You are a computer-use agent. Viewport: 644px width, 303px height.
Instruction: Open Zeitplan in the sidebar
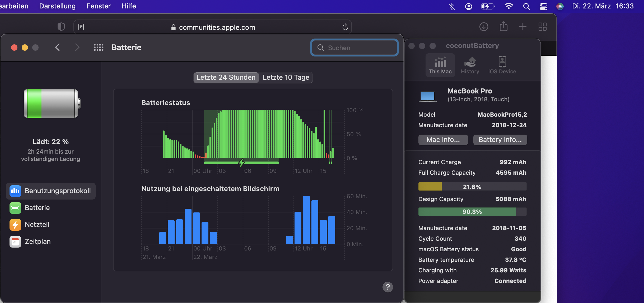pos(38,242)
